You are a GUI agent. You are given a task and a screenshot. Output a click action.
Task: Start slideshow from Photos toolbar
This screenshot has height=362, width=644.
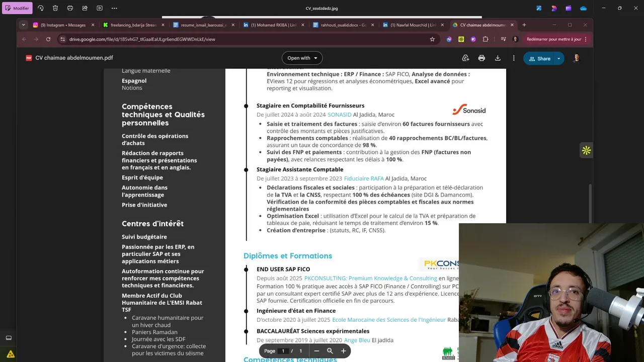(x=100, y=8)
